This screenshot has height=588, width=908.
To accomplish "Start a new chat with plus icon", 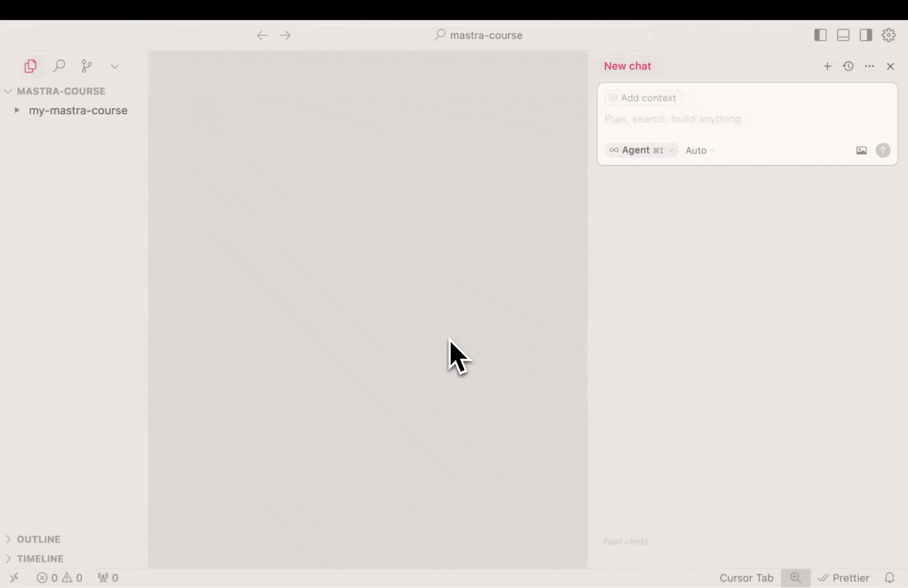I will pyautogui.click(x=827, y=66).
